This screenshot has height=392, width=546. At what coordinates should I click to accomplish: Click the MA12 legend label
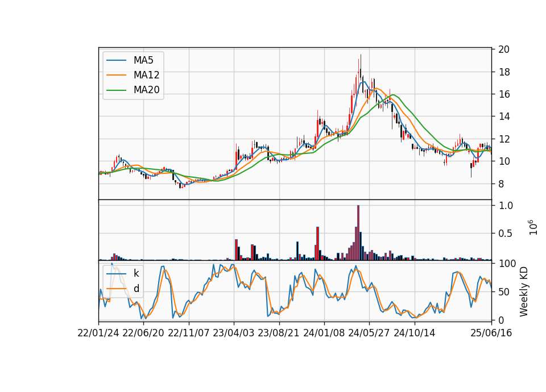[x=146, y=75]
